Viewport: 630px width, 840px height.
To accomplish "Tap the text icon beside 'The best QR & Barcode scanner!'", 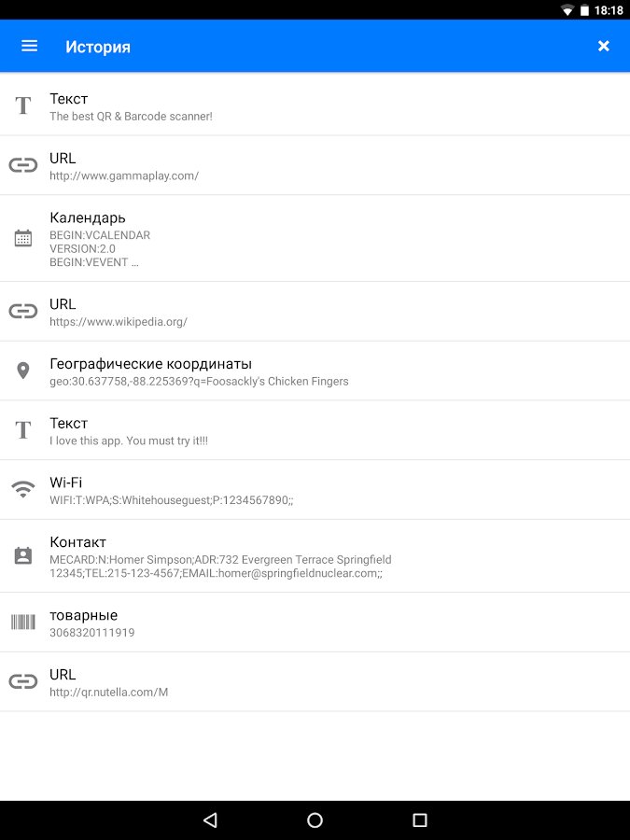I will (23, 105).
